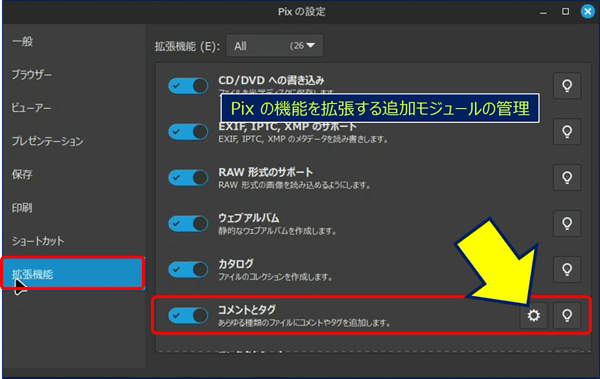The image size is (600, 379).
Task: Toggle the カタログ extension switch
Action: pyautogui.click(x=188, y=270)
